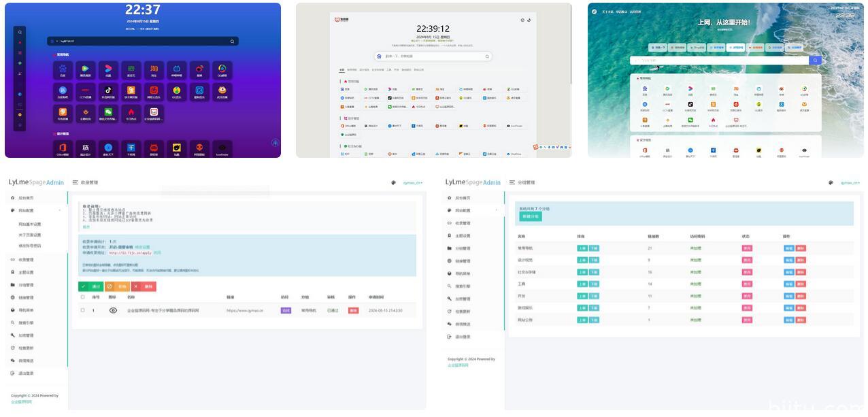Image resolution: width=868 pixels, height=417 pixels.
Task: Click 编辑 for the 设计视觉 group row
Action: tap(788, 260)
